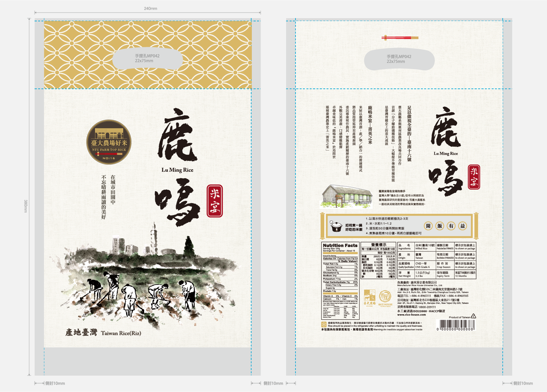The height and width of the screenshot is (392, 547).
Task: Click the barcode on back panel
Action: click(456, 325)
